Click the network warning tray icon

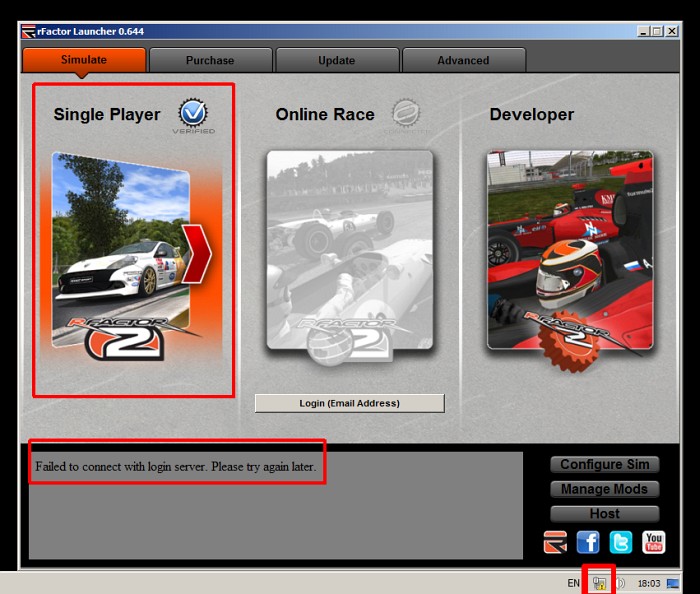tap(599, 583)
